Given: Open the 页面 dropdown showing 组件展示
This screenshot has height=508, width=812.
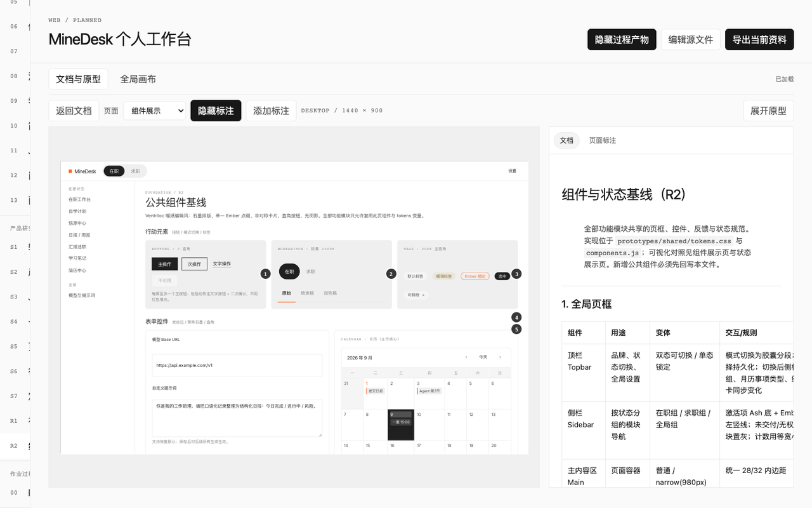Looking at the screenshot, I should (x=154, y=110).
